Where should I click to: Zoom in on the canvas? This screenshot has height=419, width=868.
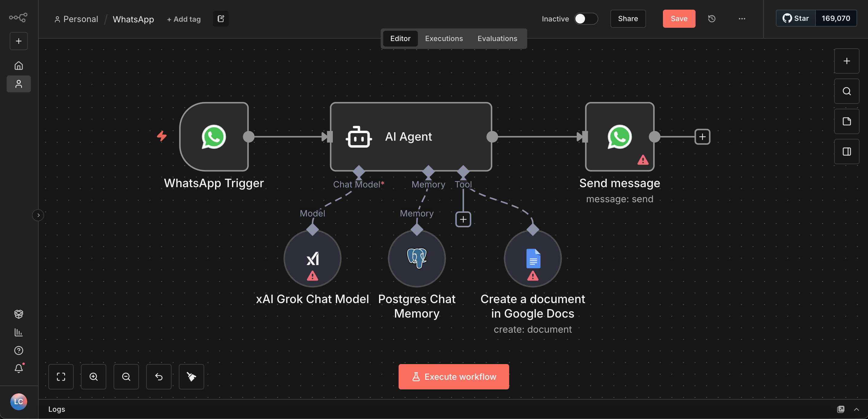point(93,376)
